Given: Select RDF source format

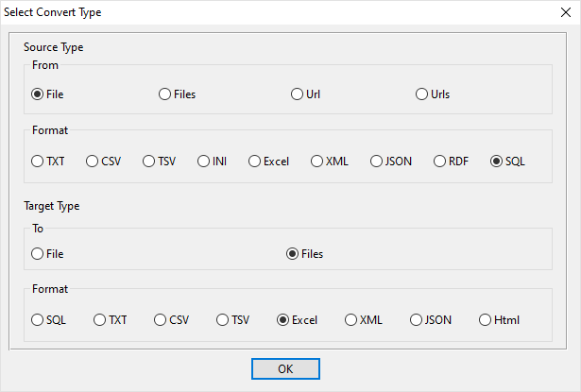Looking at the screenshot, I should point(440,162).
